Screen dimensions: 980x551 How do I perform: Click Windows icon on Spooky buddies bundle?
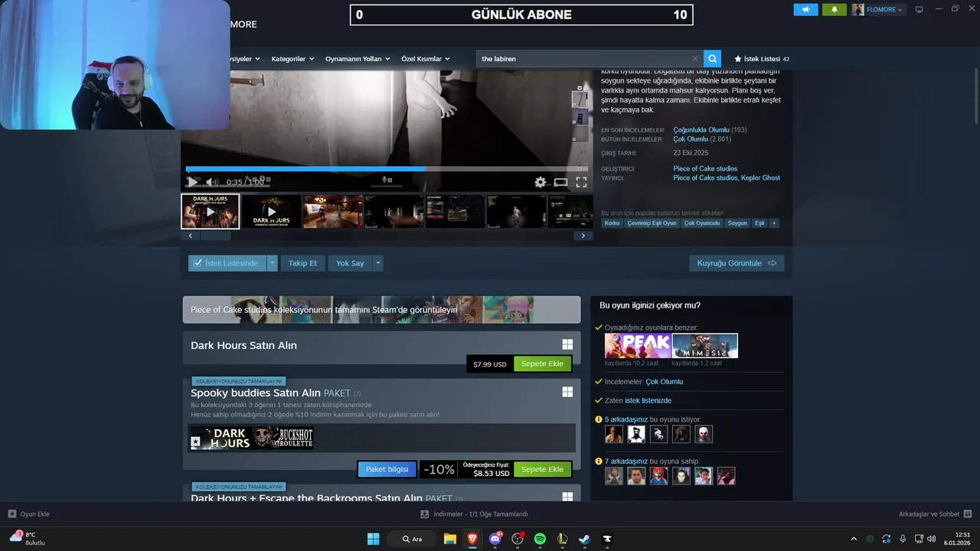(x=567, y=392)
